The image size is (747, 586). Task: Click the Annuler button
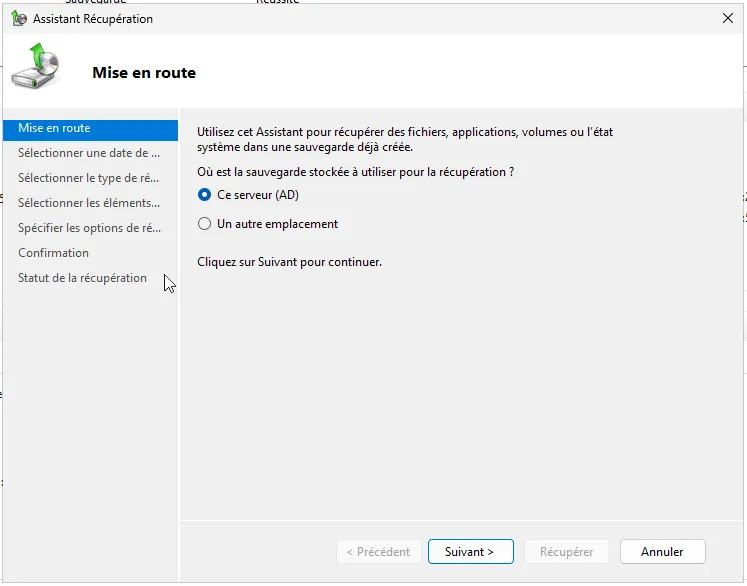coord(662,552)
